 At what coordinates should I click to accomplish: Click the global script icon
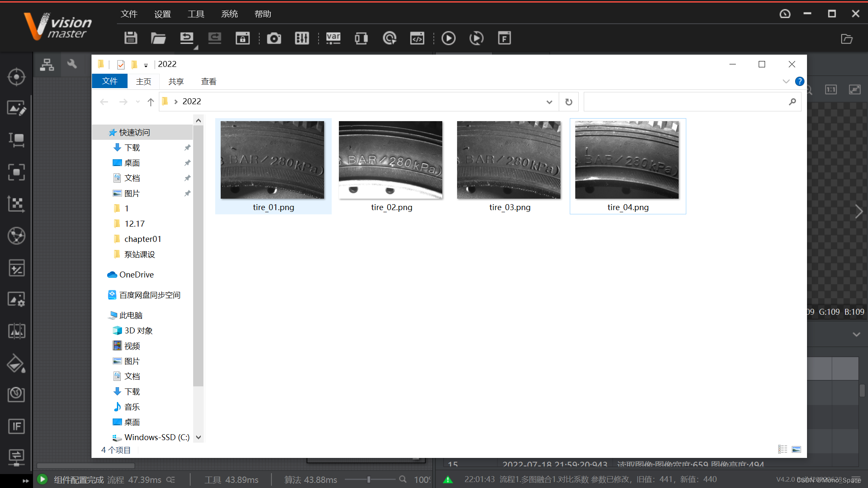click(x=417, y=38)
